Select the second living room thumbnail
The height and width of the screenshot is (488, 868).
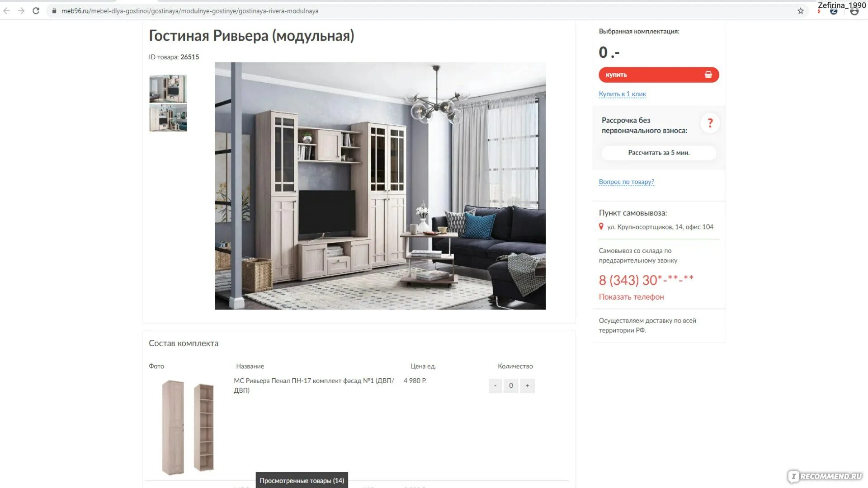168,118
